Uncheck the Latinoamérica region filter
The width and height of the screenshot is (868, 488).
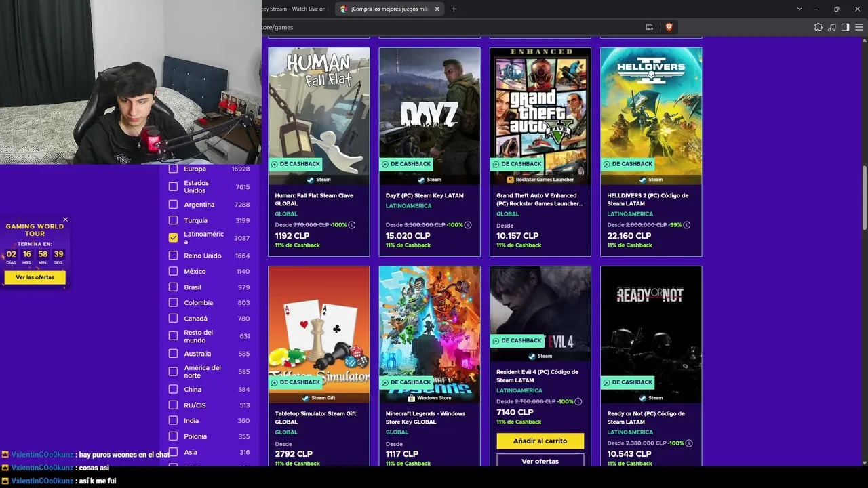coord(173,238)
